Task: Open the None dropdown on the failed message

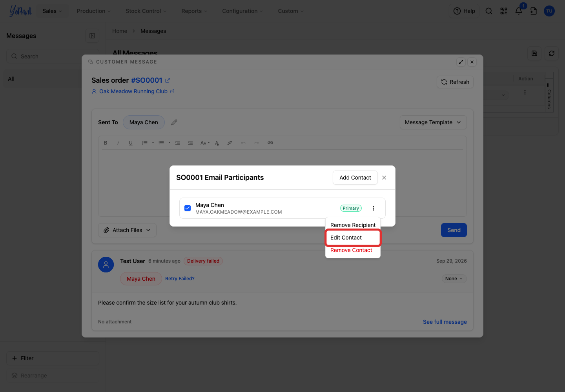Action: [x=454, y=279]
